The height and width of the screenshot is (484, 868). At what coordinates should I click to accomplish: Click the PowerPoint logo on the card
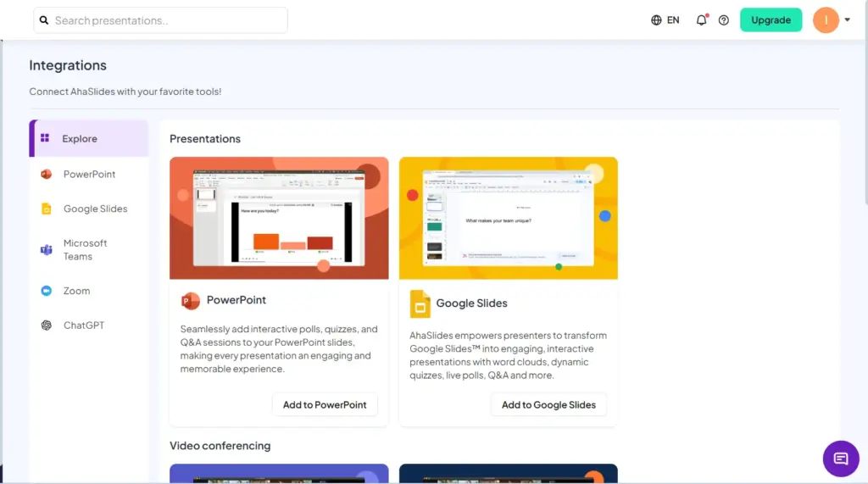tap(191, 301)
